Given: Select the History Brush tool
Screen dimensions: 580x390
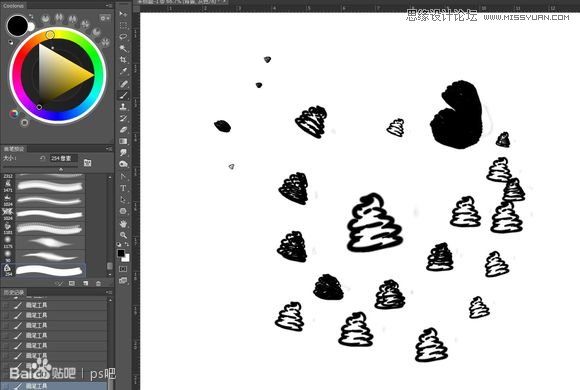Looking at the screenshot, I should [123, 118].
